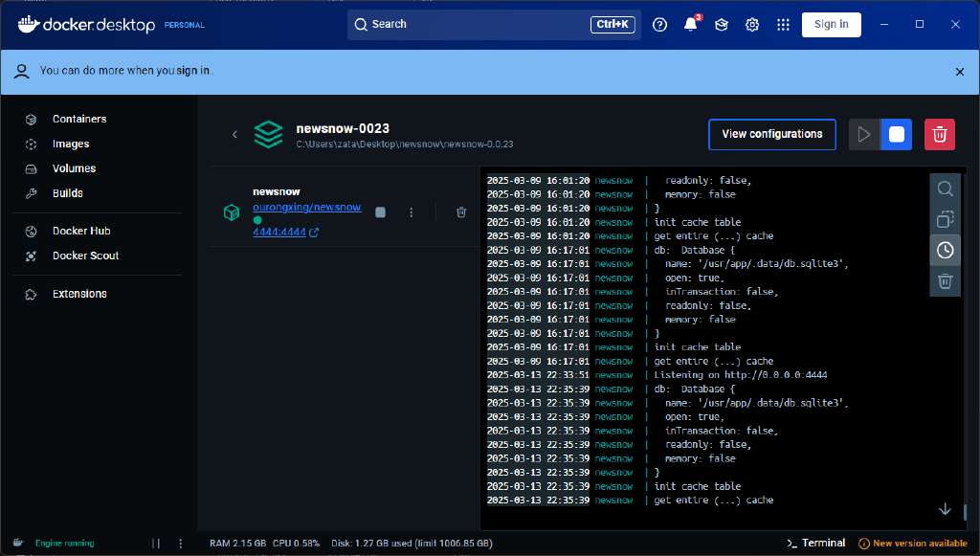Click the Extensions puzzle icon

[x=31, y=294]
